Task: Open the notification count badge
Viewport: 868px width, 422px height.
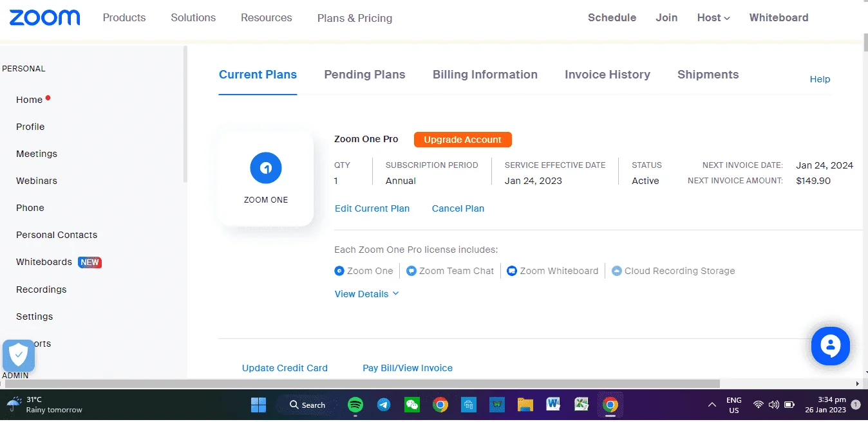Action: 856,405
